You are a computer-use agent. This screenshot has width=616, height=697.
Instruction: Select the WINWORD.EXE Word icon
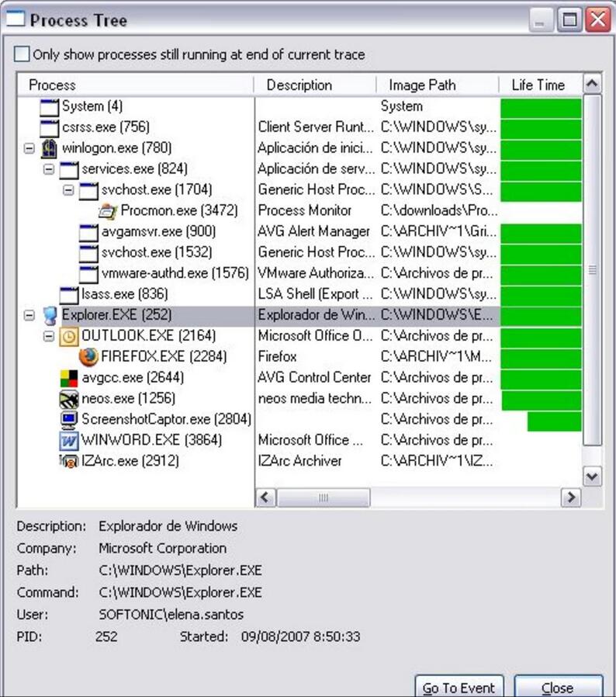click(x=70, y=440)
